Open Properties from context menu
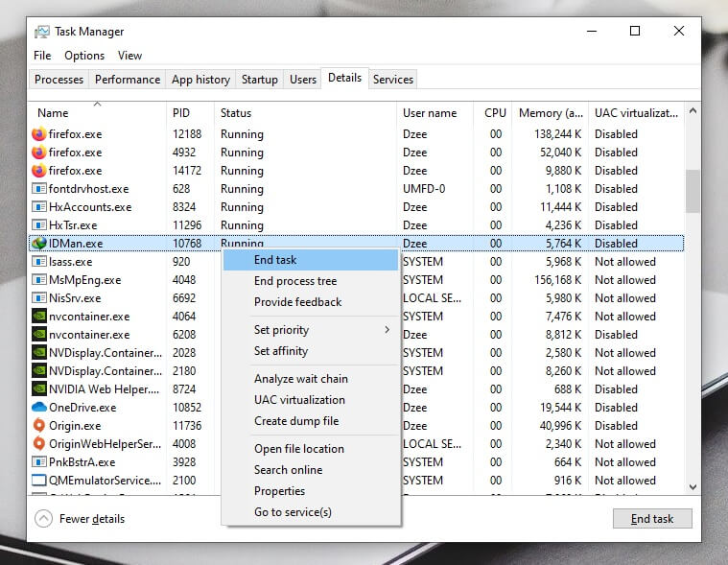This screenshot has width=728, height=565. coord(311,491)
